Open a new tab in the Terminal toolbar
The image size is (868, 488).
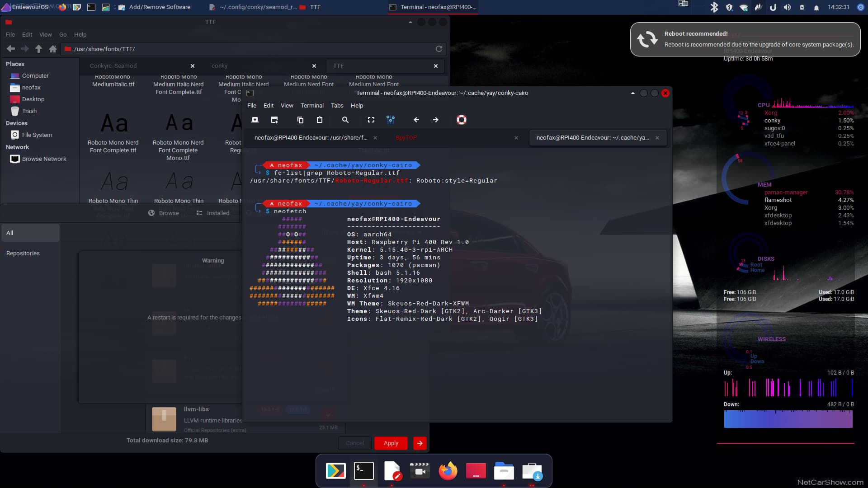(x=255, y=120)
